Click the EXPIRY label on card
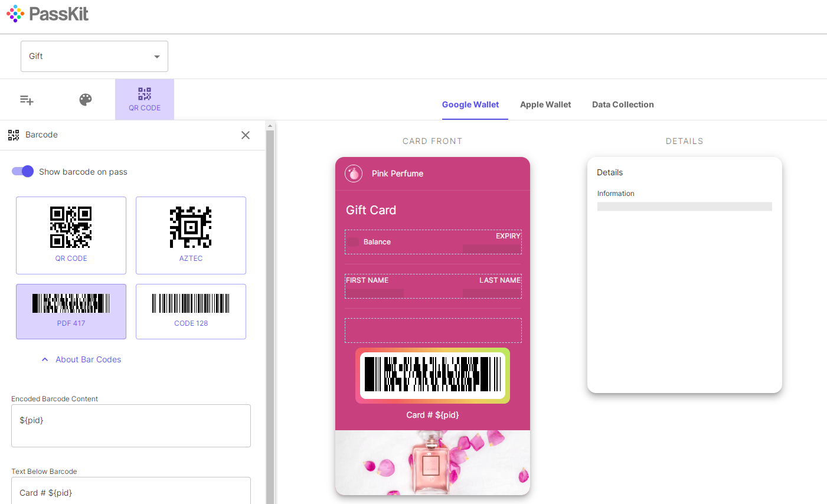The width and height of the screenshot is (827, 504). [508, 236]
